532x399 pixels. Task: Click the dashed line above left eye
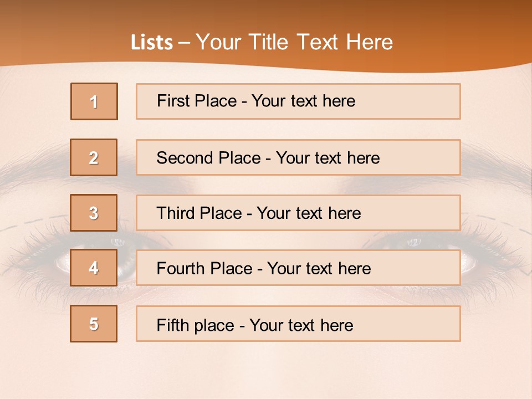(33, 223)
